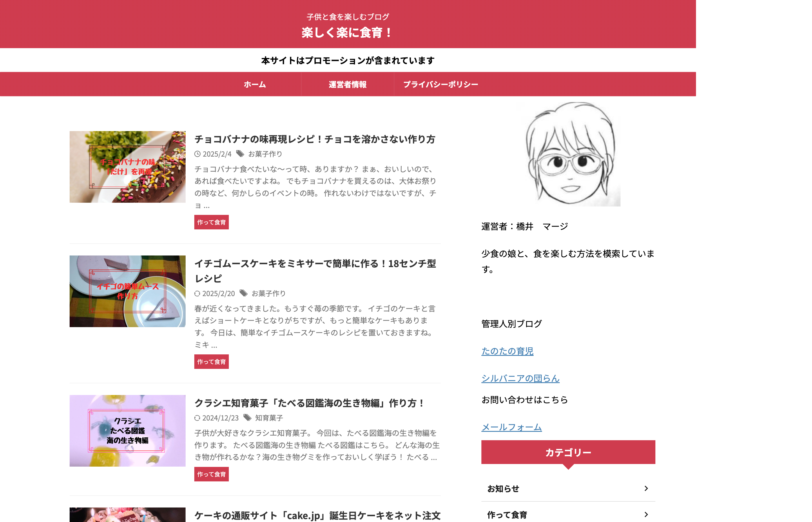Follow the たのたの育児 link
The width and height of the screenshot is (812, 522).
click(x=507, y=351)
